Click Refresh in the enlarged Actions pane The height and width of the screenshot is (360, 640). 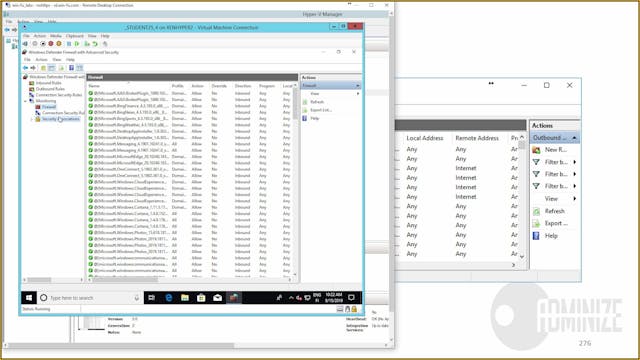554,211
